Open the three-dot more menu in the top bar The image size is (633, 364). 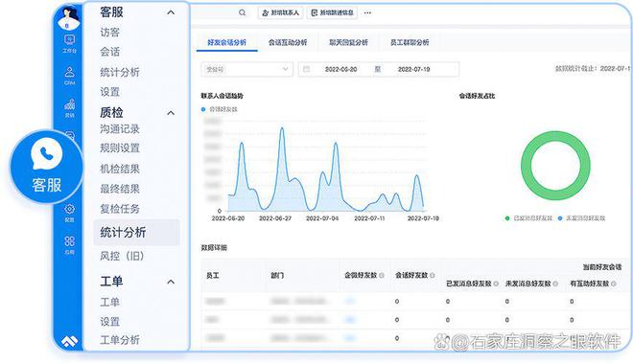[367, 12]
